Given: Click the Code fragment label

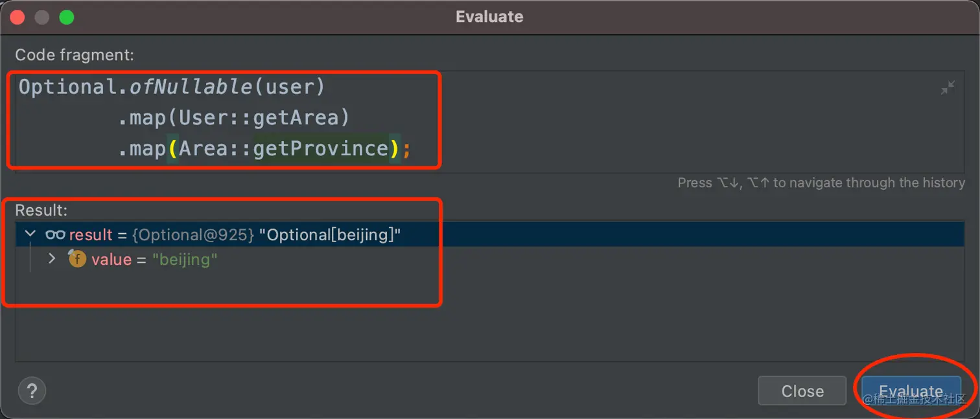Looking at the screenshot, I should (75, 55).
